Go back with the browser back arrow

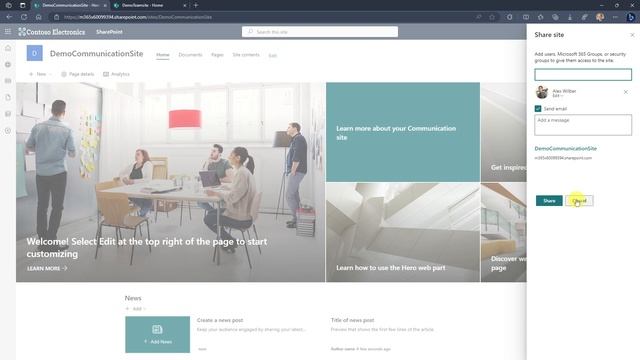[x=9, y=17]
